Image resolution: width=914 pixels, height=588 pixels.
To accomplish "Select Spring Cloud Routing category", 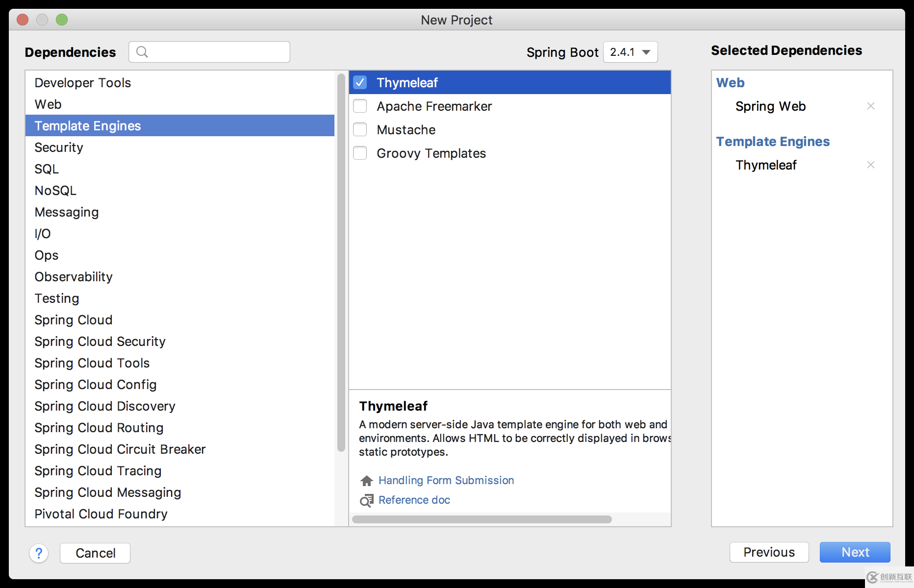I will (180, 427).
